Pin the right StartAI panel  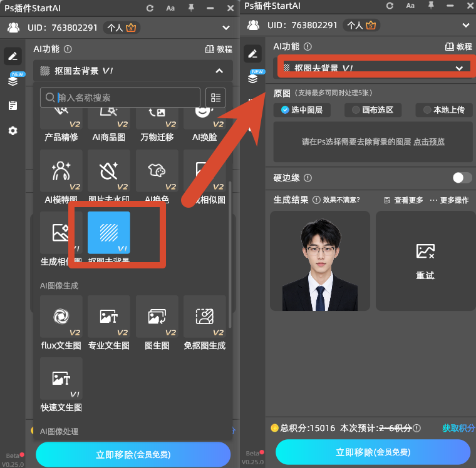click(x=431, y=5)
